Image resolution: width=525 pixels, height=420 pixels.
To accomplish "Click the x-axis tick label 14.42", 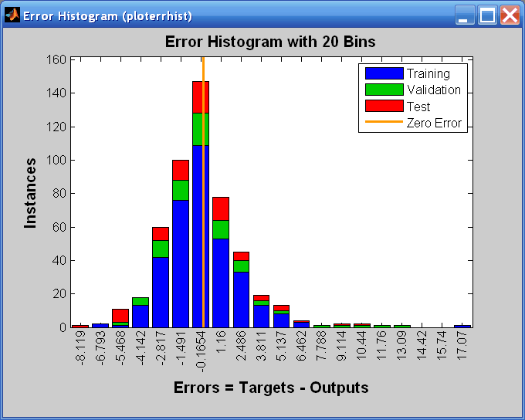I will (422, 346).
